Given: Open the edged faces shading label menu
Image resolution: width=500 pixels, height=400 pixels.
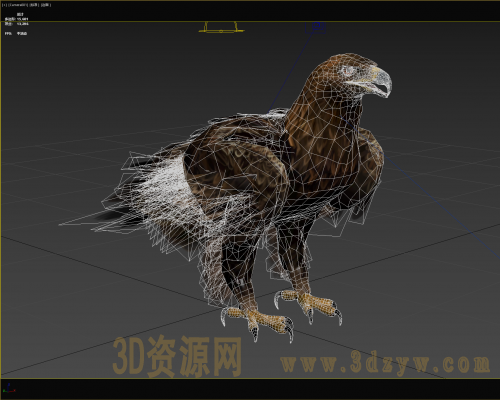Looking at the screenshot, I should 46,5.
